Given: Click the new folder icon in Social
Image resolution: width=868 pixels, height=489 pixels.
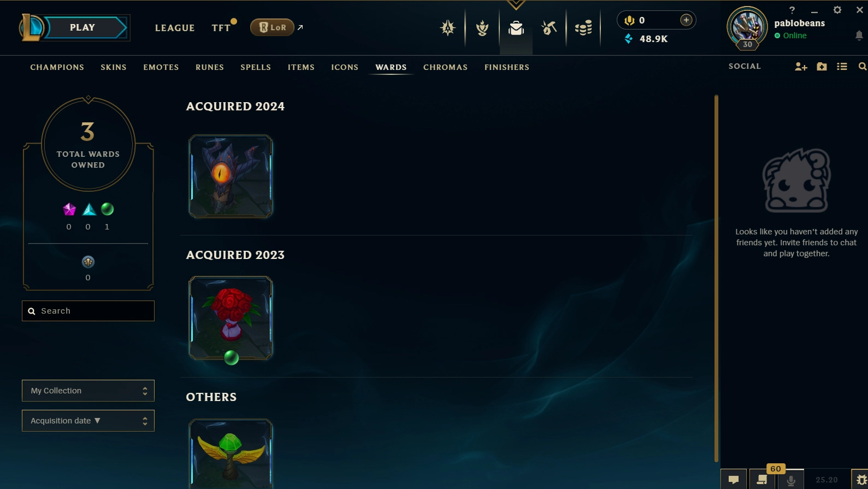Looking at the screenshot, I should (822, 67).
